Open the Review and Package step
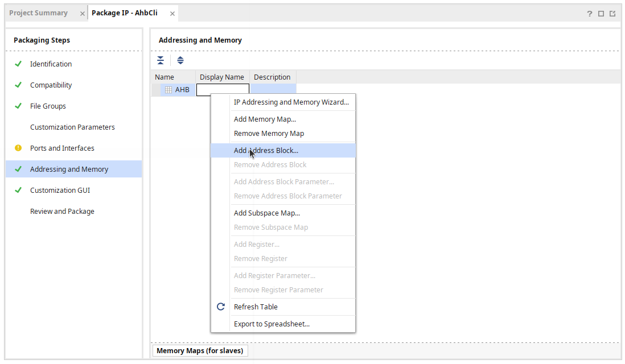Viewport: 625px width, 364px height. 62,212
